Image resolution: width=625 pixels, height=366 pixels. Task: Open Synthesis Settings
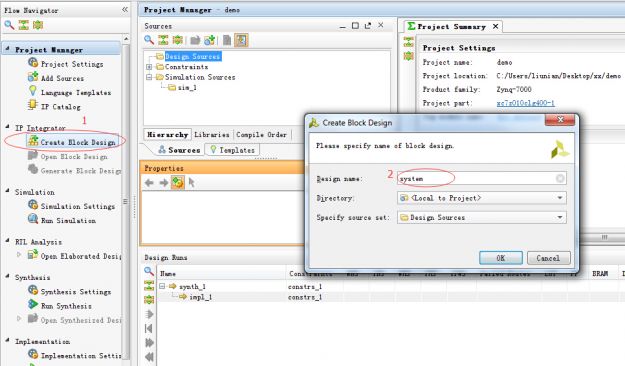(76, 291)
